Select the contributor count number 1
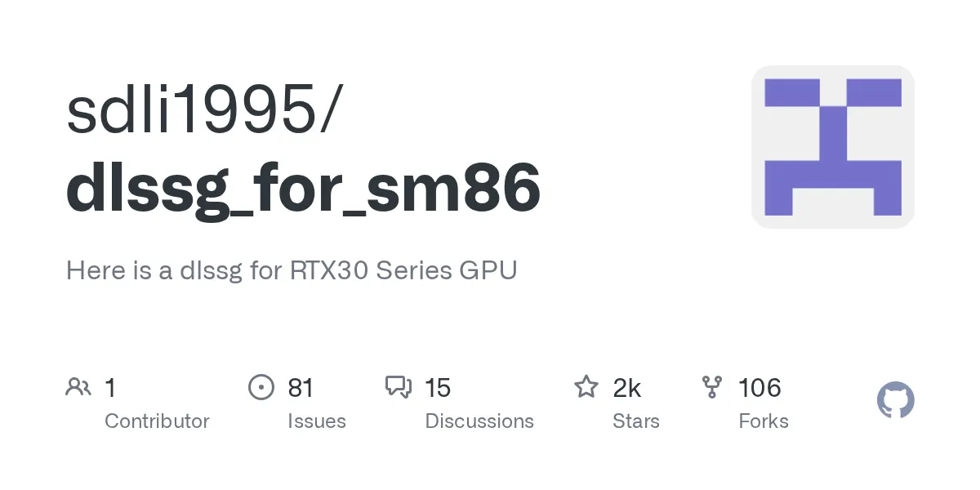The width and height of the screenshot is (980, 490). tap(110, 388)
